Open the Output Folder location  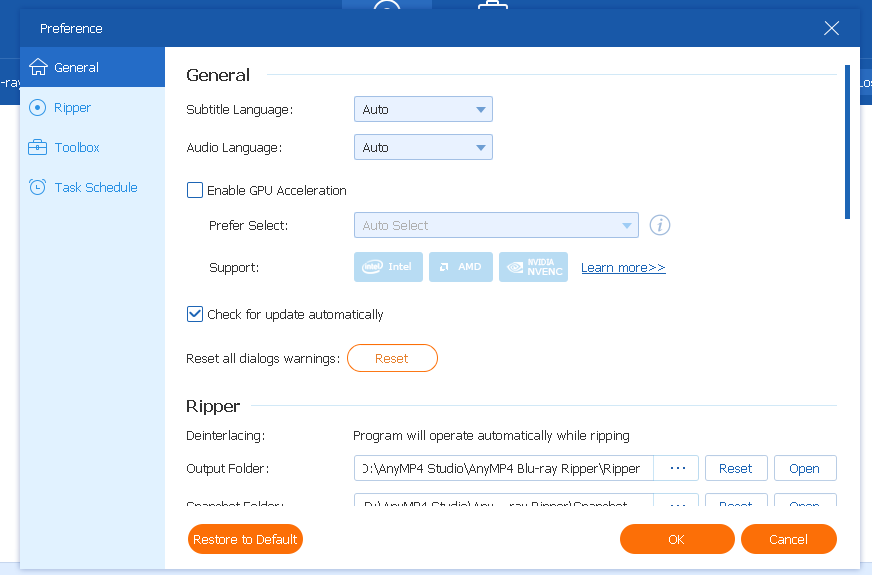click(x=805, y=468)
